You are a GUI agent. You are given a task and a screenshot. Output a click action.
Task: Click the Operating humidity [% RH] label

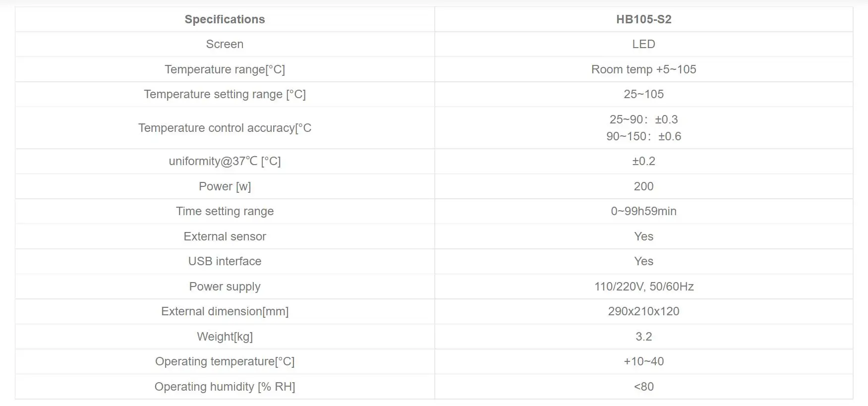pyautogui.click(x=225, y=387)
